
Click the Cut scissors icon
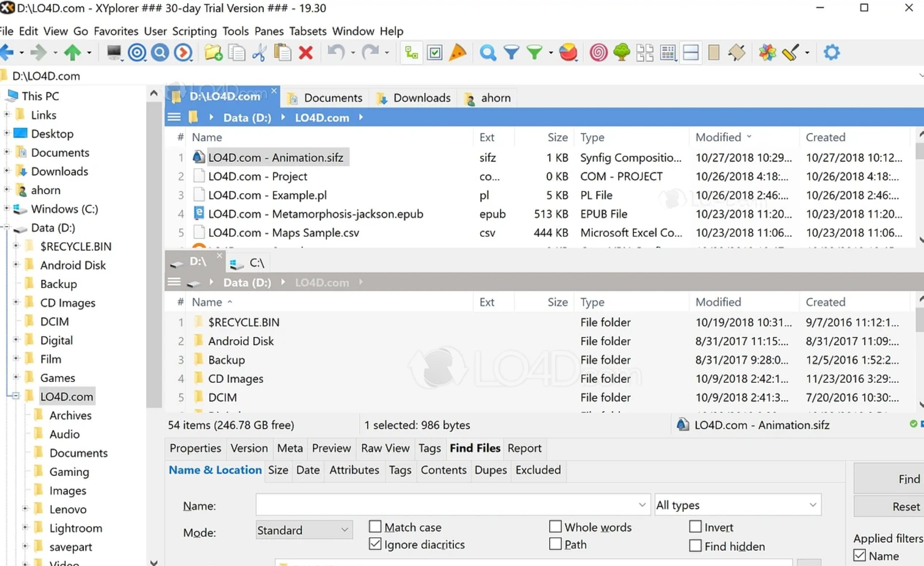[259, 52]
